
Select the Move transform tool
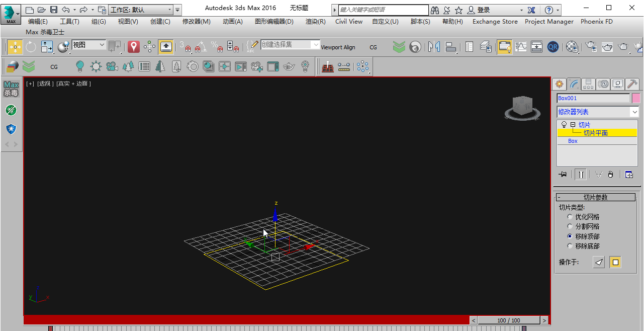[15, 47]
